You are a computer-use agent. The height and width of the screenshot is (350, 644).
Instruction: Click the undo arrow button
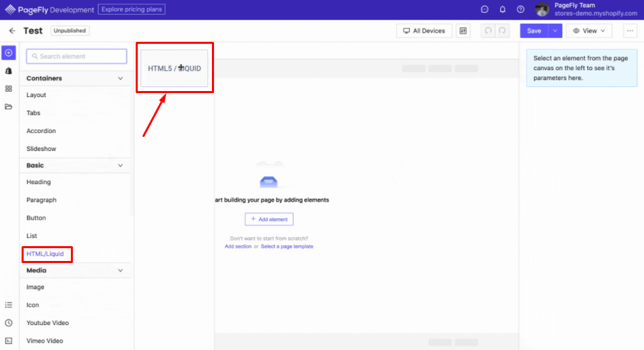tap(485, 31)
